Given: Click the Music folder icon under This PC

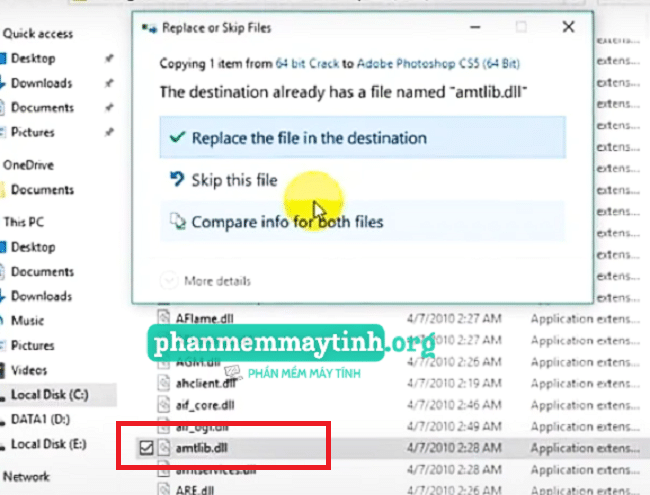Looking at the screenshot, I should click(4, 321).
